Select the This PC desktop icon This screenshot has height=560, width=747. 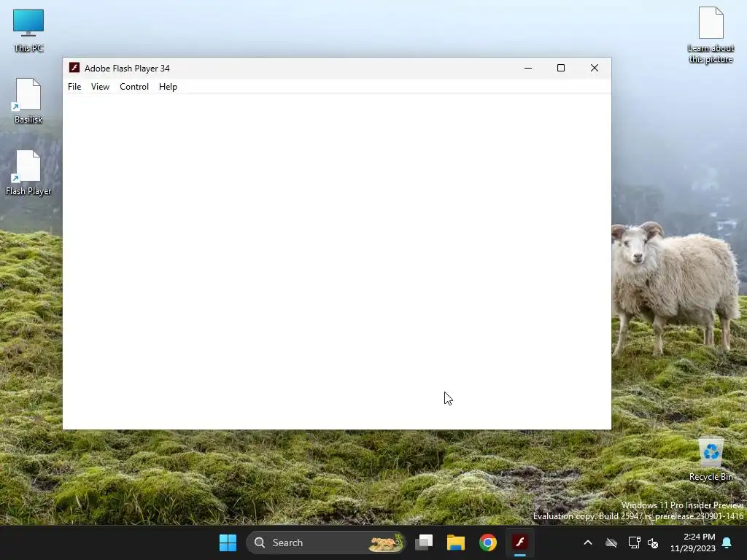pyautogui.click(x=28, y=31)
